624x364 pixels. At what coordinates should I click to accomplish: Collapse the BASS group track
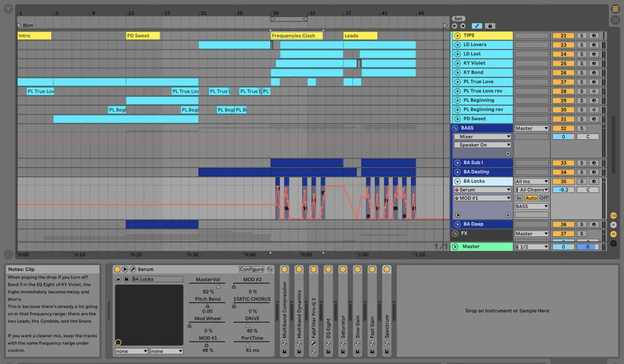tap(455, 128)
